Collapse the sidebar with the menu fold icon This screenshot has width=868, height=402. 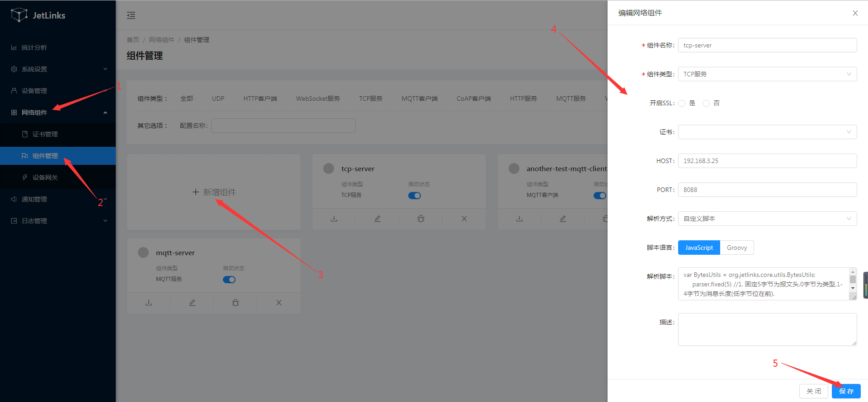point(131,15)
